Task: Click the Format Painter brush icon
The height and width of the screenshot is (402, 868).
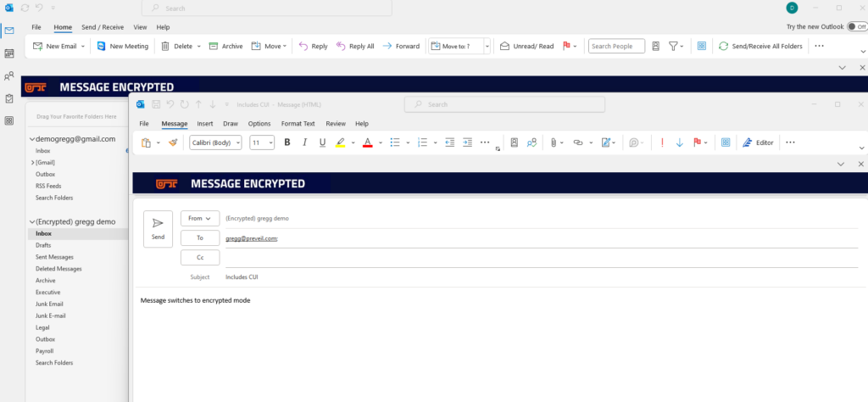Action: click(173, 142)
